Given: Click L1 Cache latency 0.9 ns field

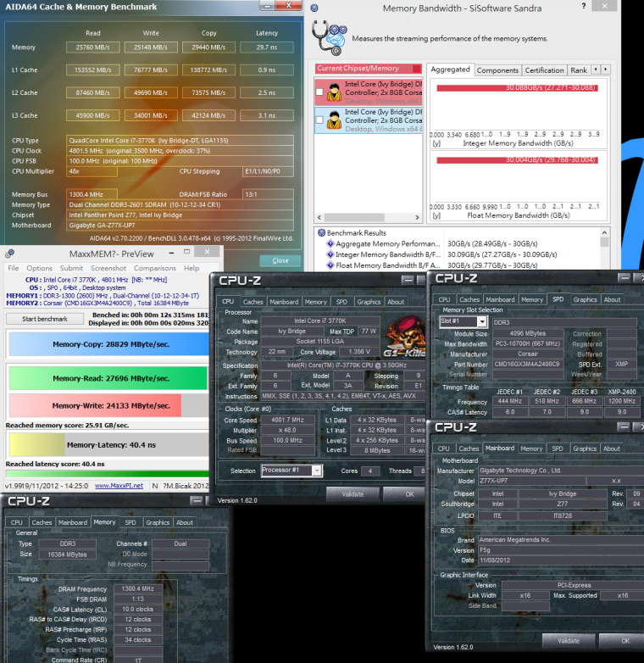Looking at the screenshot, I should tap(267, 70).
